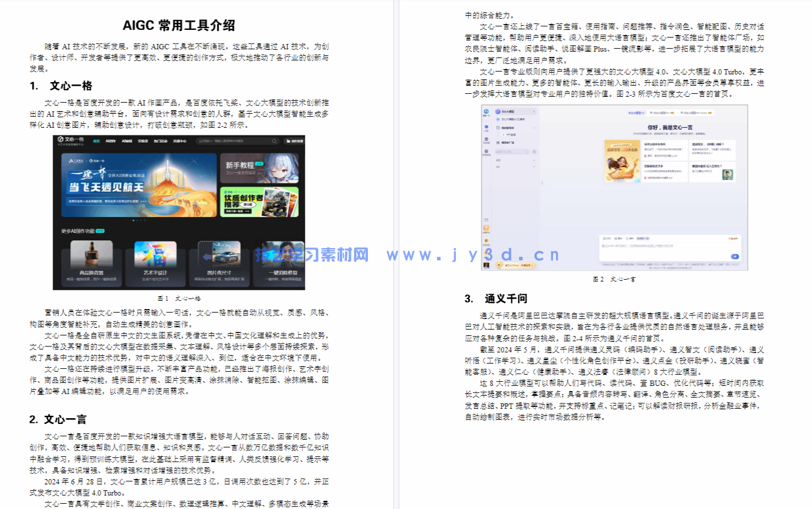Screen dimensions: 812x509
Task: Click the user avatar at the sidebar bottom
Action: (485, 265)
